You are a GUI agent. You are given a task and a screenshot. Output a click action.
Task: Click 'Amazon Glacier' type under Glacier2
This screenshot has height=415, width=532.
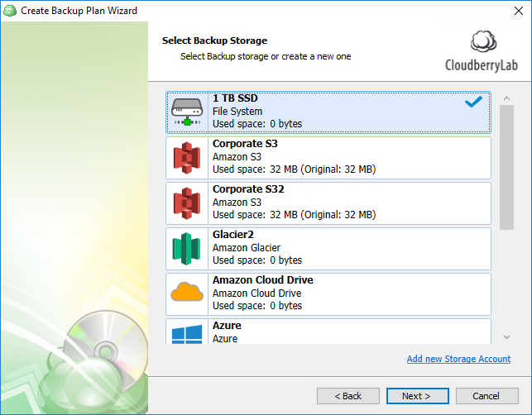[x=247, y=247]
